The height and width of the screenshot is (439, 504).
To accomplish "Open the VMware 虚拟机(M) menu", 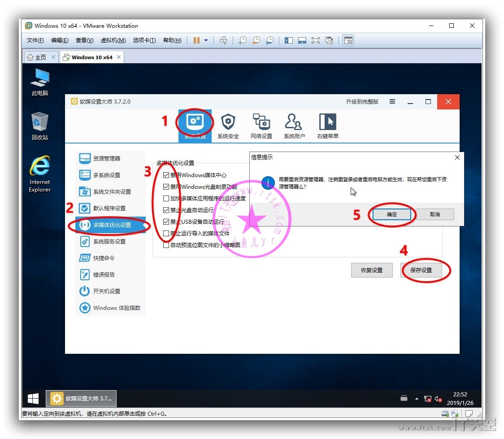I will point(113,40).
